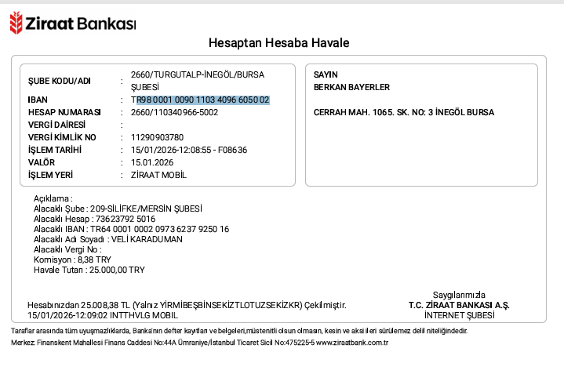Click tax ID '11290903780'
This screenshot has width=564, height=392.
tap(157, 137)
